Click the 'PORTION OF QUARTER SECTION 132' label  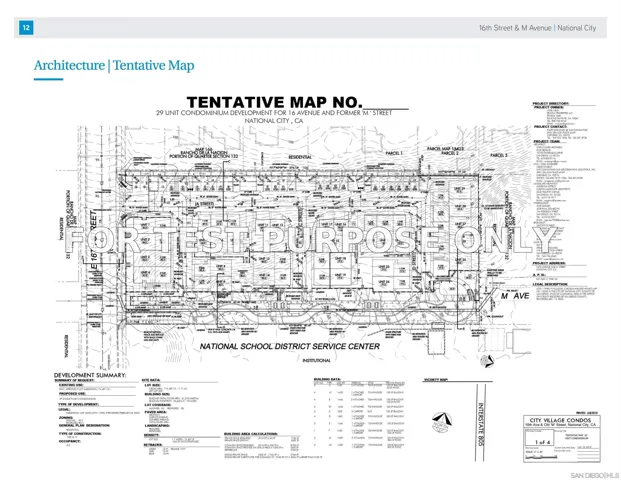[204, 156]
